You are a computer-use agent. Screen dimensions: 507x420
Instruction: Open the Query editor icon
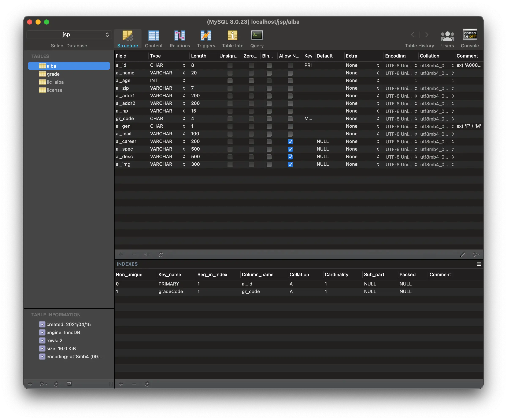pyautogui.click(x=257, y=36)
